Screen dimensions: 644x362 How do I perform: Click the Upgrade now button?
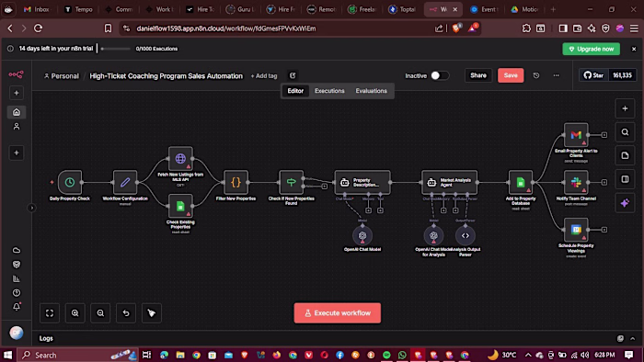pos(591,49)
